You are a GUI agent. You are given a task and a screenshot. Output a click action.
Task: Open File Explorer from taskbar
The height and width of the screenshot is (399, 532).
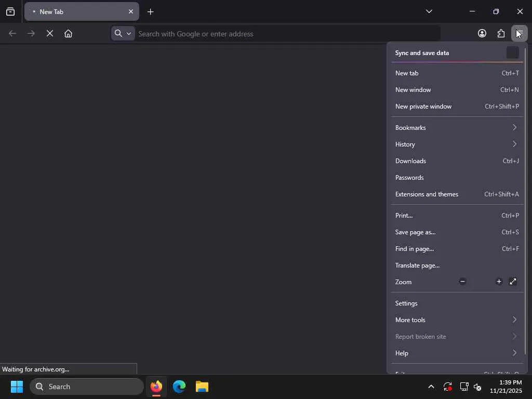(x=202, y=387)
